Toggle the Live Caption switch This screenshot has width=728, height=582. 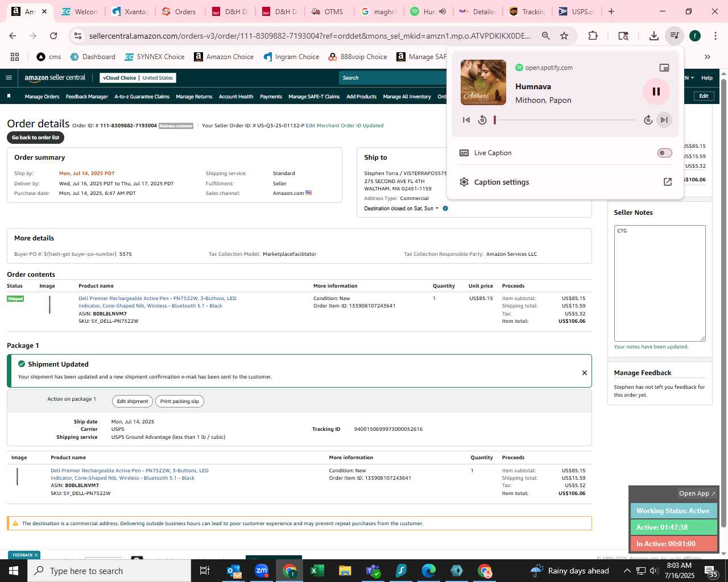click(x=664, y=153)
